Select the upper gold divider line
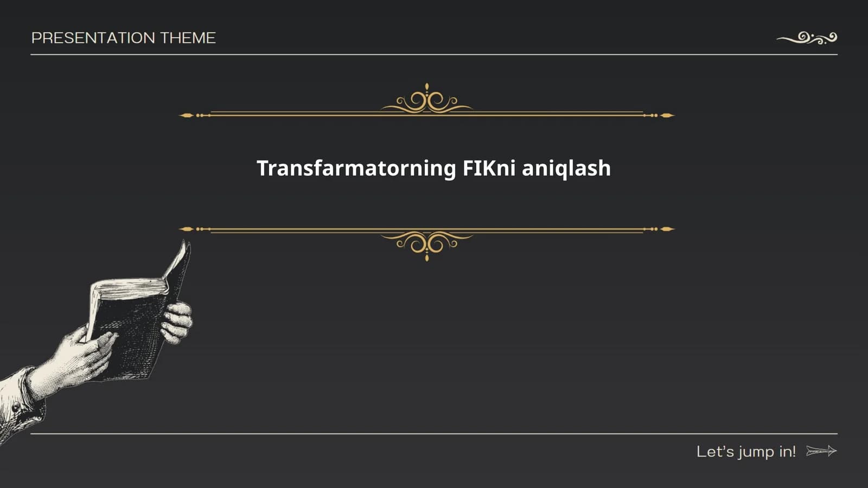868x488 pixels. (427, 115)
